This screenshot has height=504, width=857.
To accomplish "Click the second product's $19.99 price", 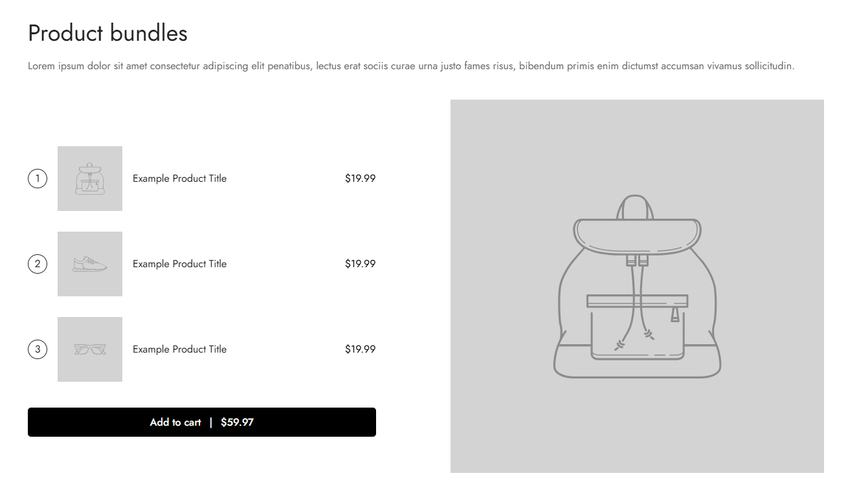I will (361, 264).
